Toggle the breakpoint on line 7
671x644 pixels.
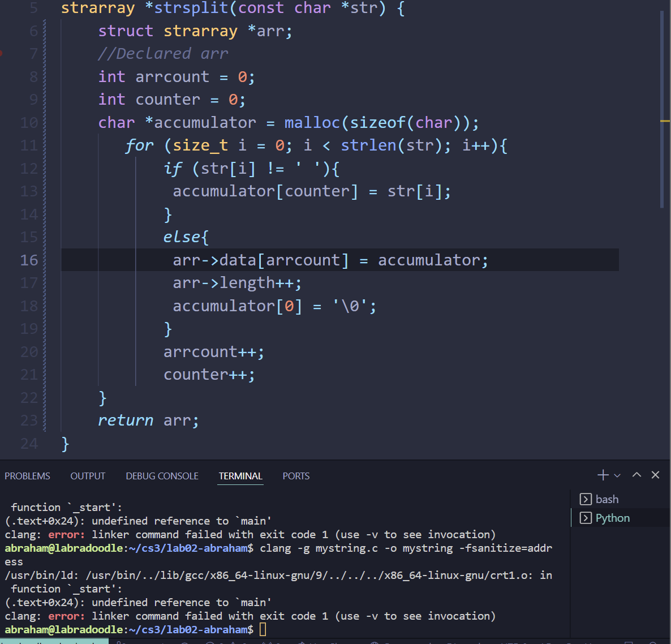[2, 54]
